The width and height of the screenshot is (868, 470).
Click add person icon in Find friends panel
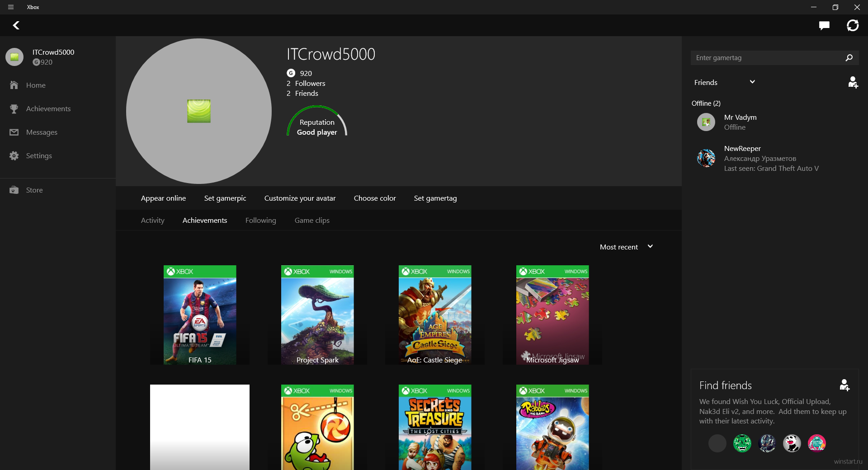pos(844,385)
